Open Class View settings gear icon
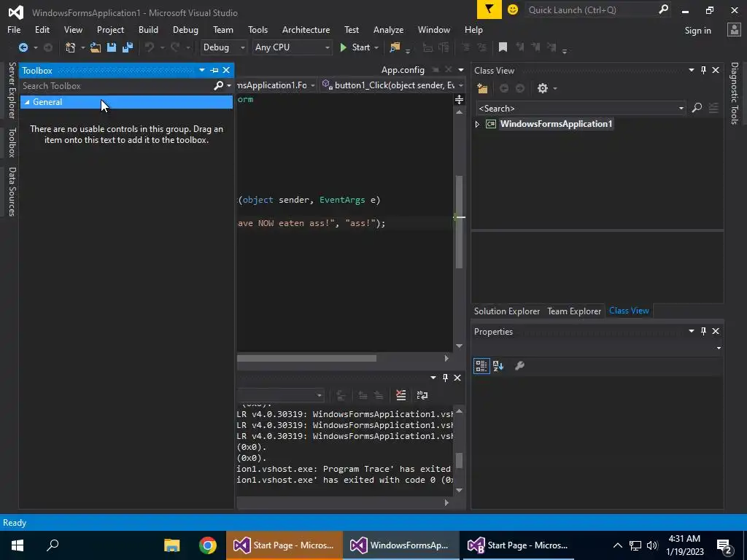747x560 pixels. point(542,88)
